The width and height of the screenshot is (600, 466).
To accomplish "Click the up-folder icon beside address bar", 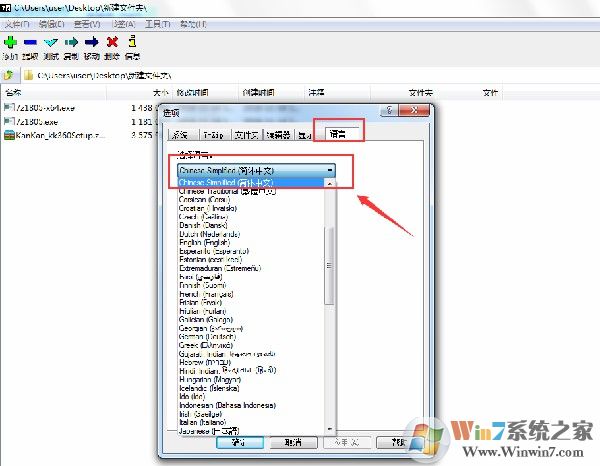I will point(8,75).
